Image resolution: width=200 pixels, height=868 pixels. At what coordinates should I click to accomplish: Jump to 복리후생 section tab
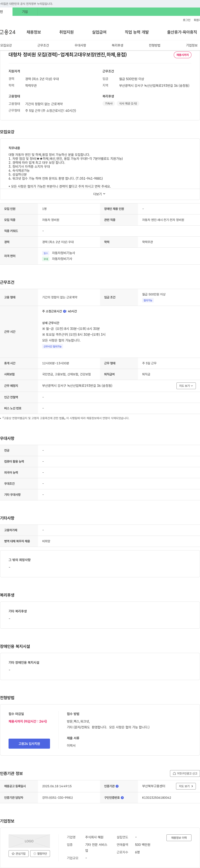point(117,45)
